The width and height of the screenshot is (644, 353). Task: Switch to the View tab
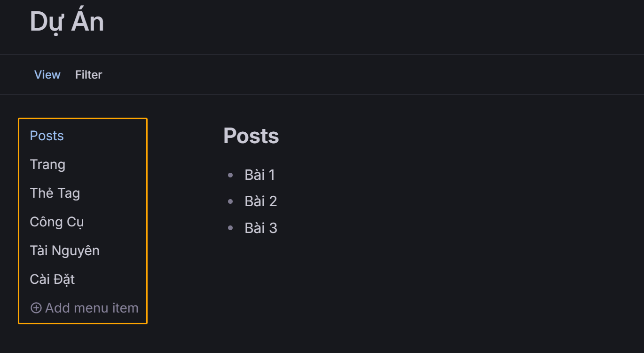47,75
